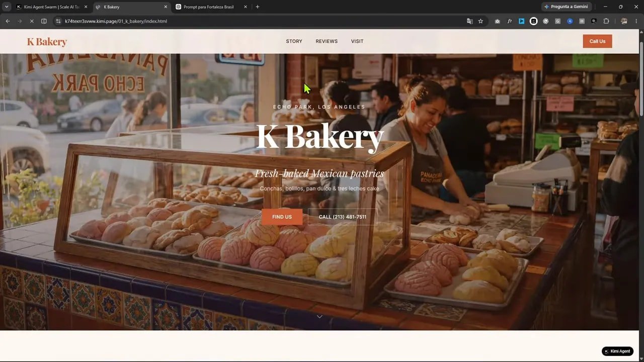Click the Call Us button
The height and width of the screenshot is (362, 644).
[597, 41]
